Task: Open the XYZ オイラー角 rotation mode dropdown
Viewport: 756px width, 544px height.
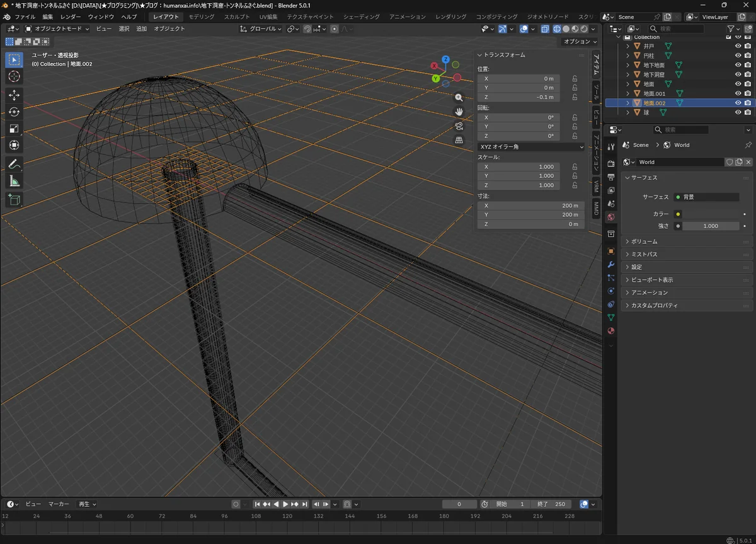Action: click(x=531, y=147)
